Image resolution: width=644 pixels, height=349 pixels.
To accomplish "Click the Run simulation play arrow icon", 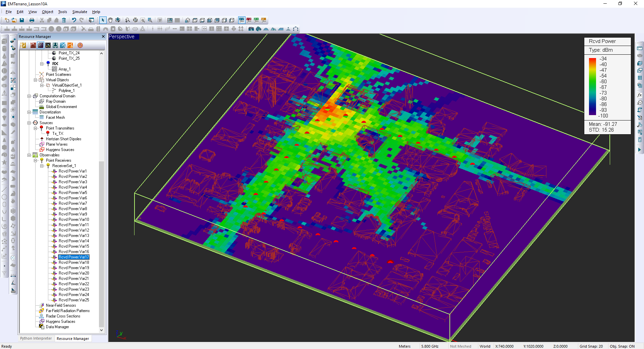I will point(639,150).
